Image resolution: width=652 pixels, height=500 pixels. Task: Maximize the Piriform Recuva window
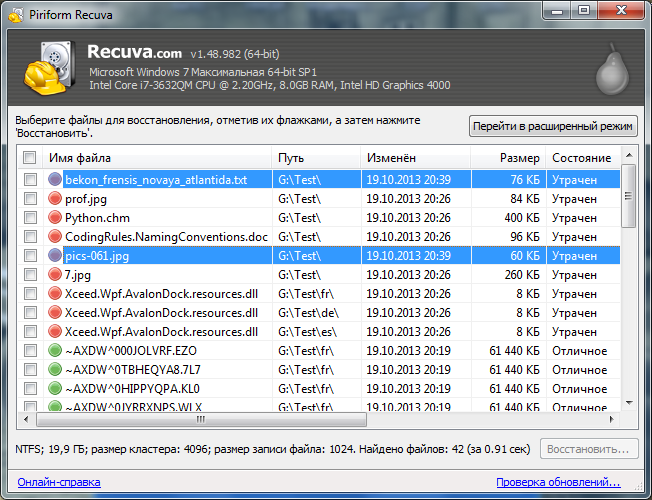[x=584, y=10]
